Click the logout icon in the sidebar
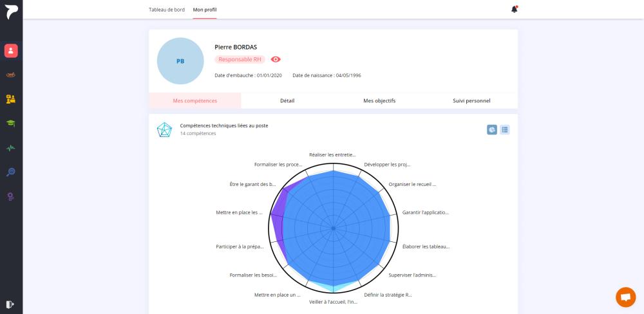This screenshot has height=314, width=644. pyautogui.click(x=10, y=304)
